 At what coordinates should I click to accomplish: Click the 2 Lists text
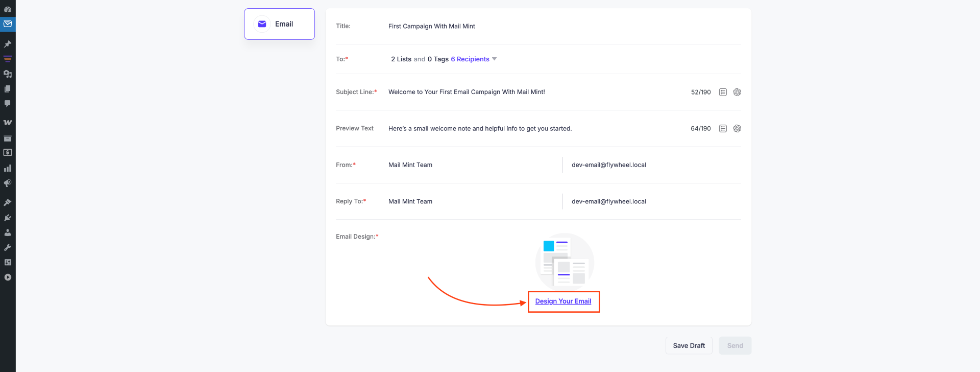point(401,59)
